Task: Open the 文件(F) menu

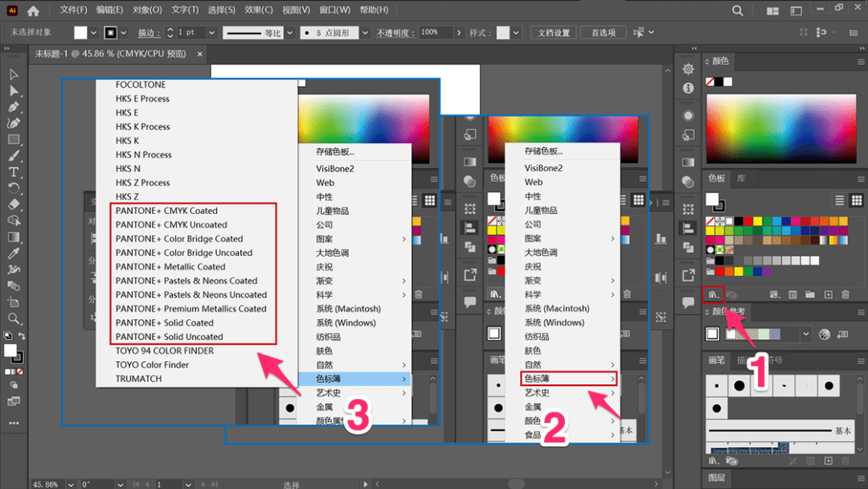Action: 74,10
